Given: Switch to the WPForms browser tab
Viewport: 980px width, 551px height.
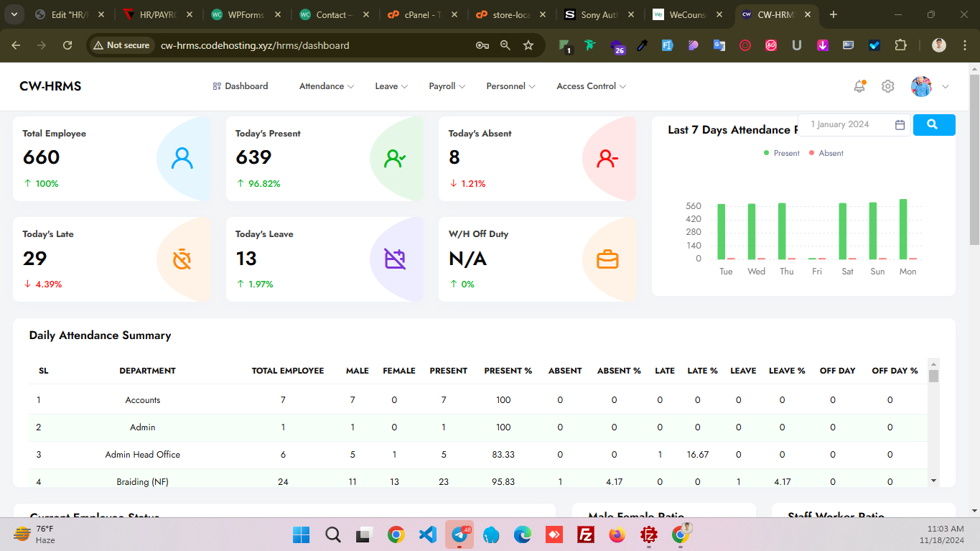Looking at the screenshot, I should tap(240, 14).
